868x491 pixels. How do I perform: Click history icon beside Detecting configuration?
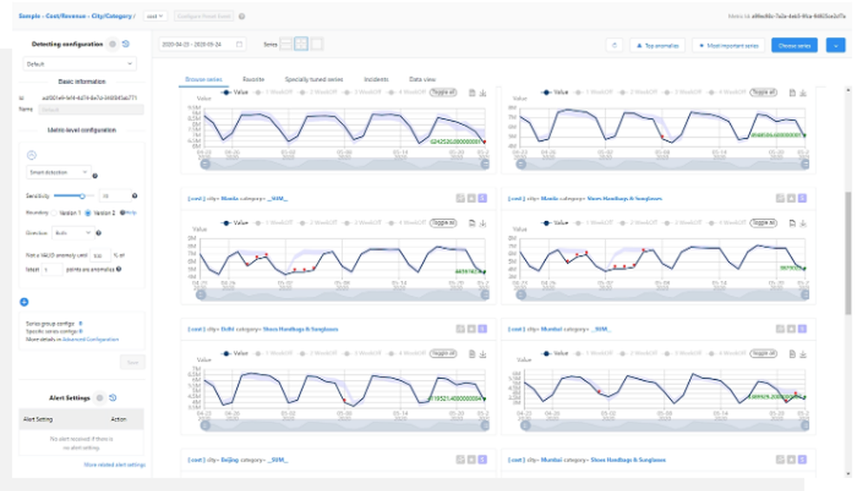(126, 43)
